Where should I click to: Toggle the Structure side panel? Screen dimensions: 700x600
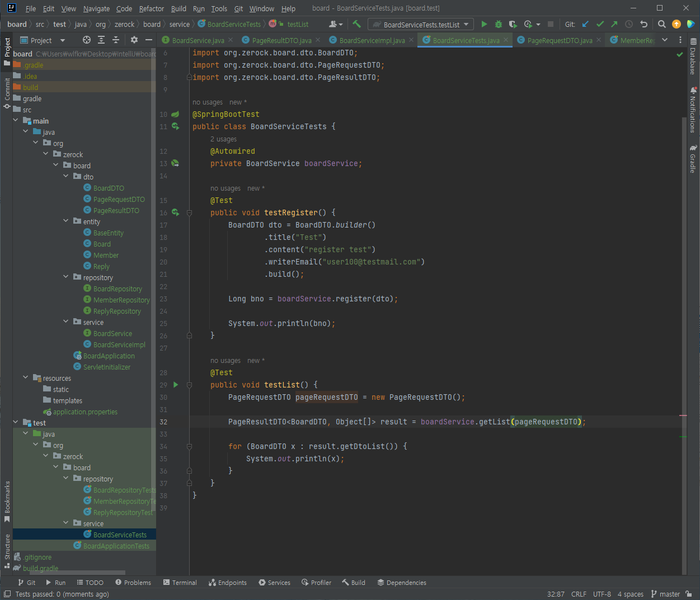[7, 551]
